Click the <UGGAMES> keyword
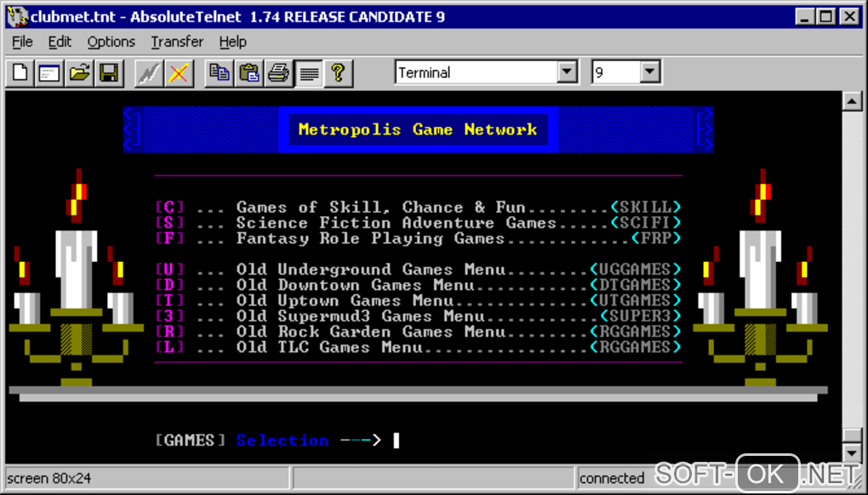The width and height of the screenshot is (868, 495). click(636, 270)
